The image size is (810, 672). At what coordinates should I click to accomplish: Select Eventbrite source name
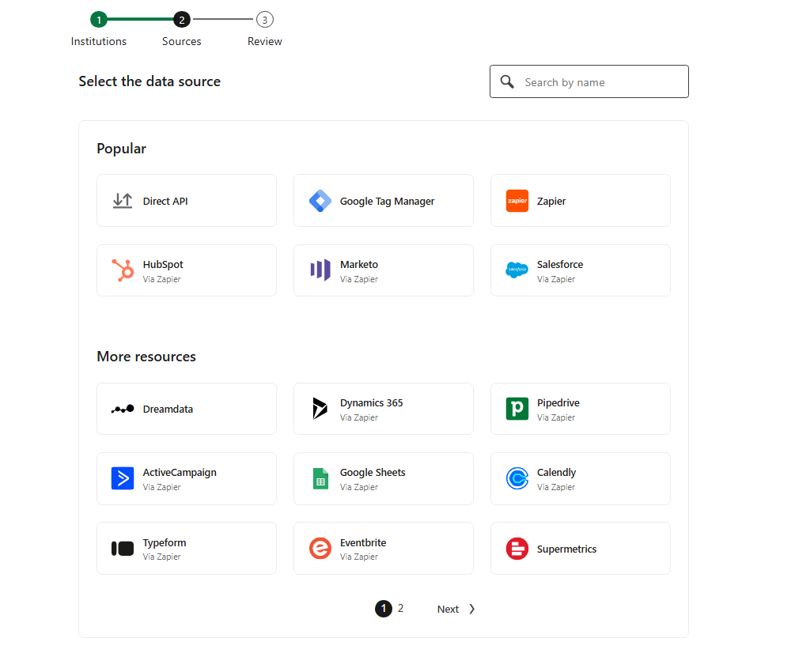click(x=362, y=542)
